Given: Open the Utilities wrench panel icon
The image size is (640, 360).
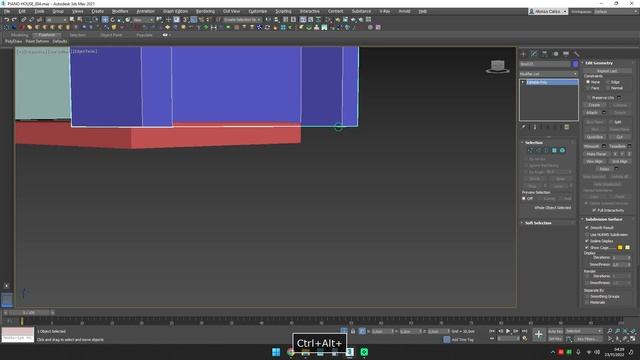Looking at the screenshot, I should pos(576,54).
